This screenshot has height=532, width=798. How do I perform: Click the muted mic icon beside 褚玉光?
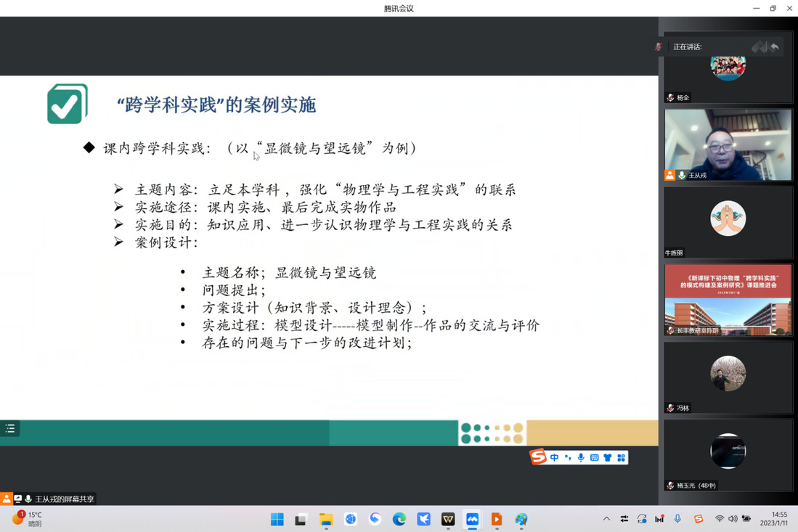click(x=670, y=486)
